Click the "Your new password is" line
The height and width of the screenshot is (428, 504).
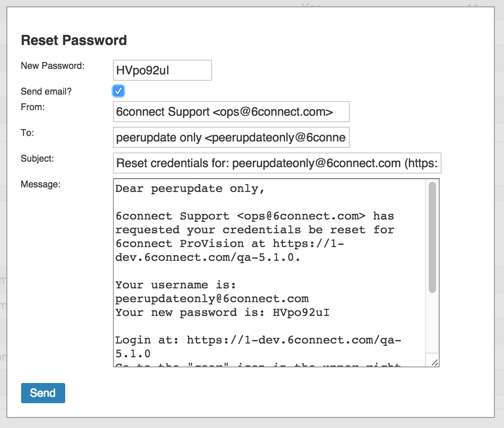pos(222,313)
